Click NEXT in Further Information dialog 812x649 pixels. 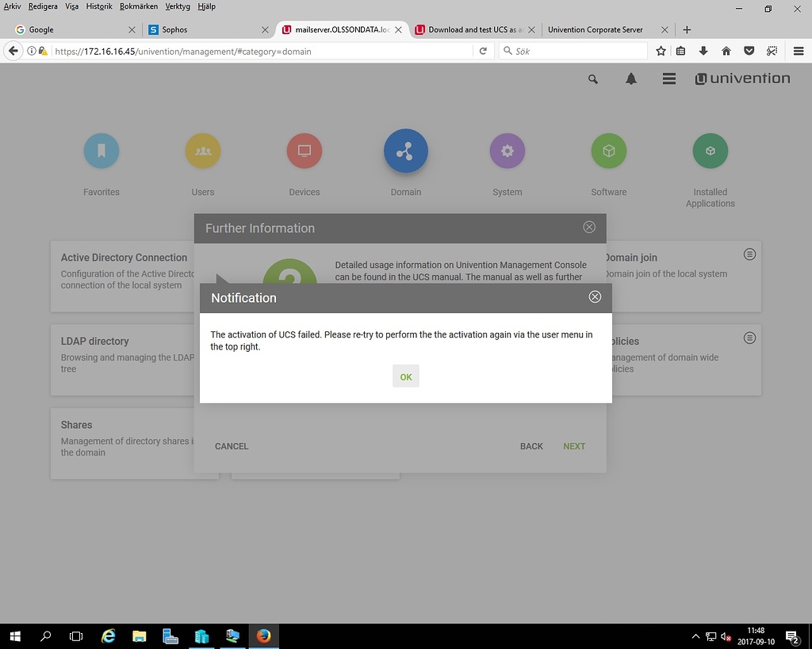(573, 446)
